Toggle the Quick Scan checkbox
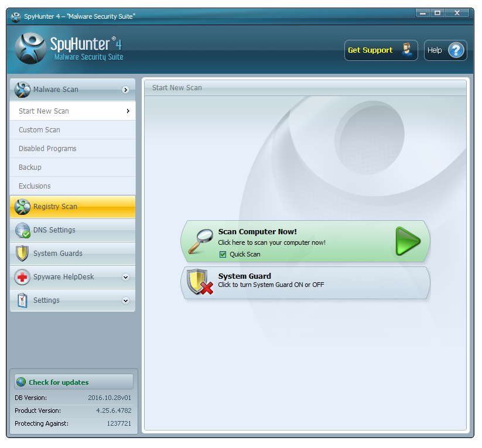Viewport: 482px width, 448px height. tap(223, 254)
